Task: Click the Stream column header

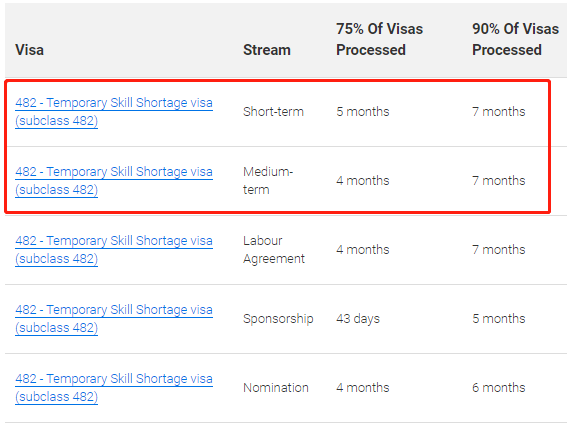Action: tap(267, 50)
